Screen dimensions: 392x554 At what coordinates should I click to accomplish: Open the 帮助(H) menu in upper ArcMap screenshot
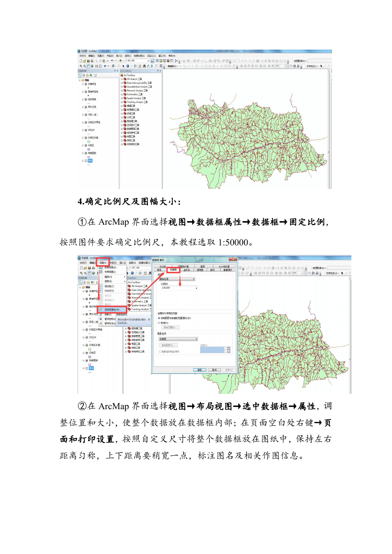(172, 55)
